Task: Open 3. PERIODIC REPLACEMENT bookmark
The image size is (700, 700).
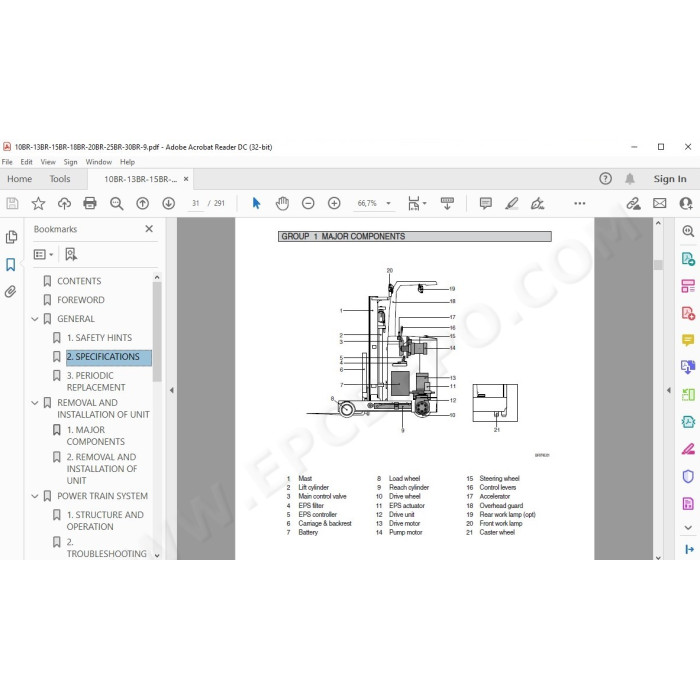Action: tap(96, 382)
